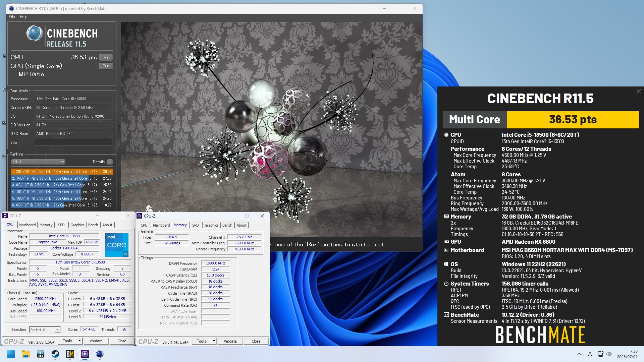Click the right CPU-Z title bar icon

coord(139,216)
